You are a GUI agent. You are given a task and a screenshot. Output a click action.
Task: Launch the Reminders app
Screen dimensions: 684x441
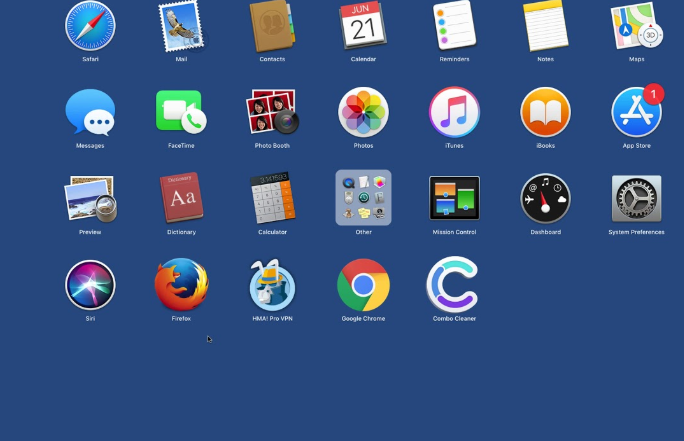454,26
